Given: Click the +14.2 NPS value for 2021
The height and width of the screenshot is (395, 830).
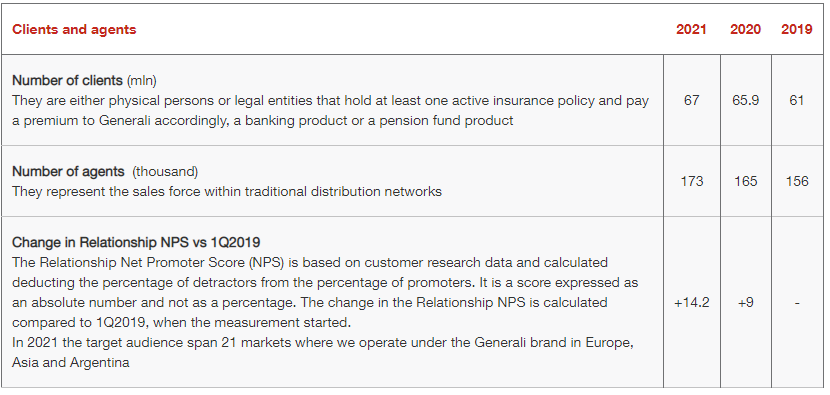Looking at the screenshot, I should point(691,303).
